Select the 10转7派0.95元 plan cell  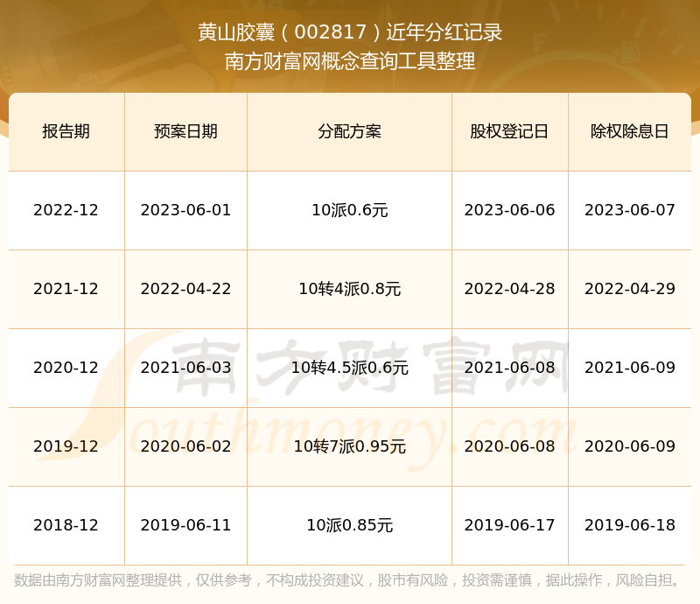[x=349, y=446]
